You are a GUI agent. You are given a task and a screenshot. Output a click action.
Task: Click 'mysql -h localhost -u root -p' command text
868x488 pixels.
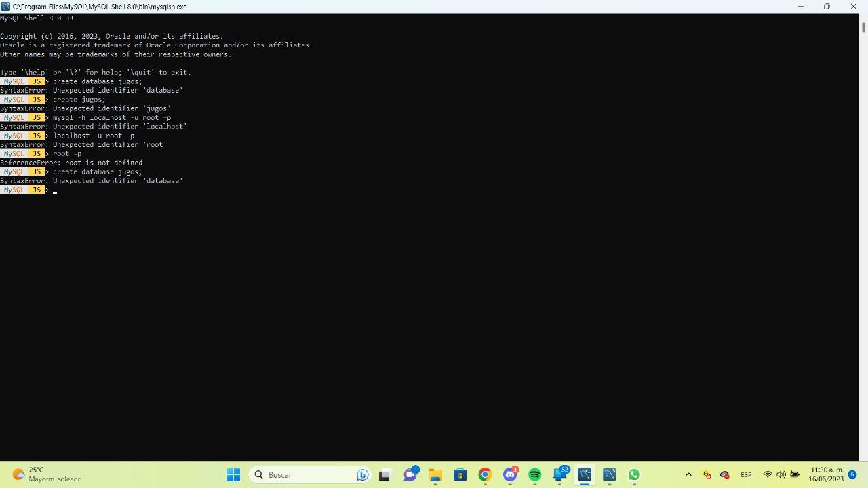(112, 117)
